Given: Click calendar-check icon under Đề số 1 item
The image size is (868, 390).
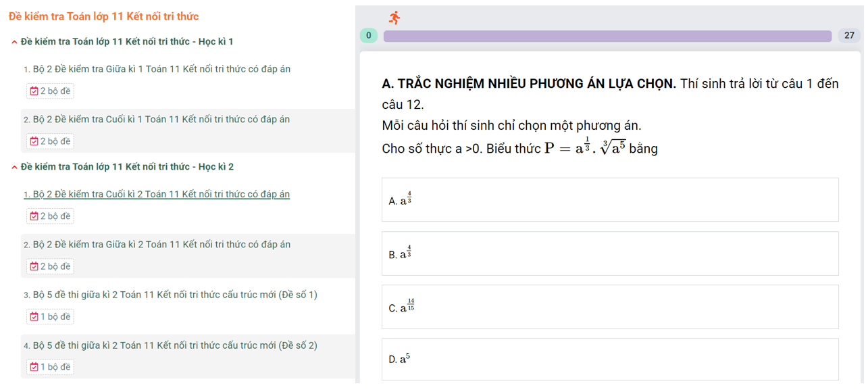Looking at the screenshot, I should [x=34, y=316].
